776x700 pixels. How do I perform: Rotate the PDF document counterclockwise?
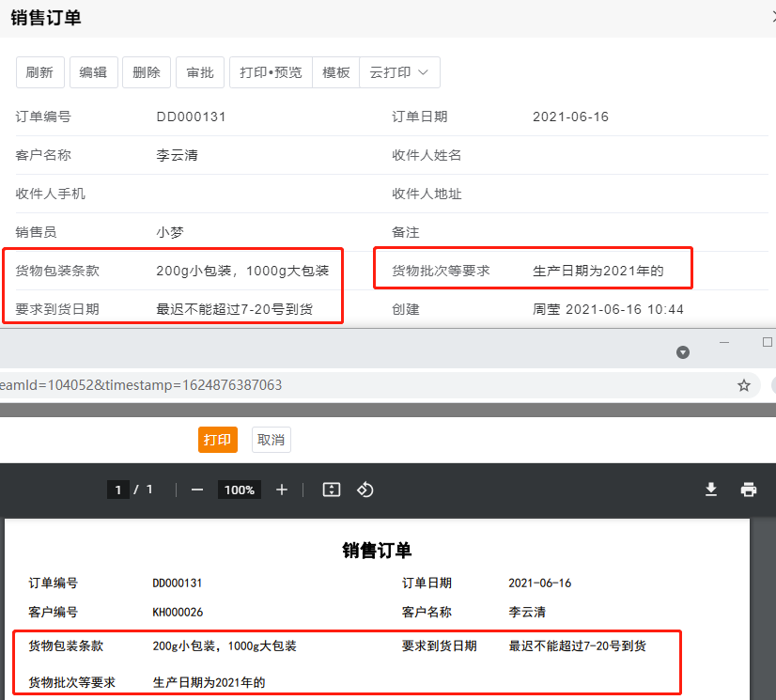click(x=366, y=490)
